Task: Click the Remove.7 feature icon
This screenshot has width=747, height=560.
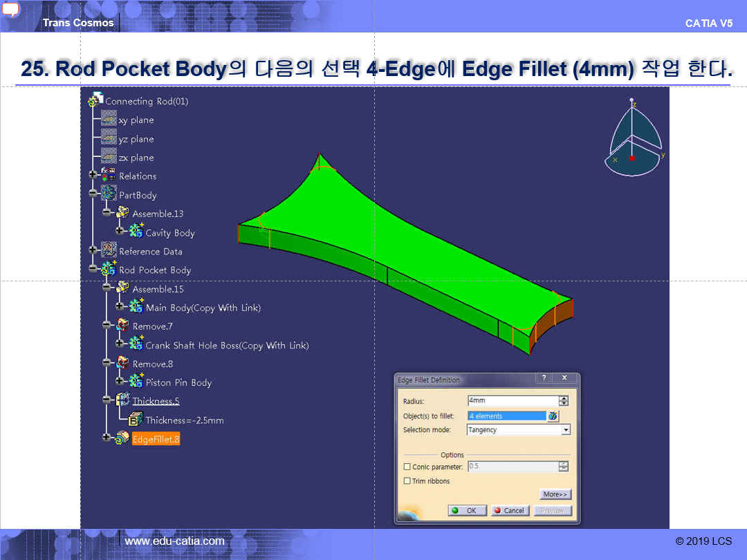Action: pyautogui.click(x=122, y=326)
